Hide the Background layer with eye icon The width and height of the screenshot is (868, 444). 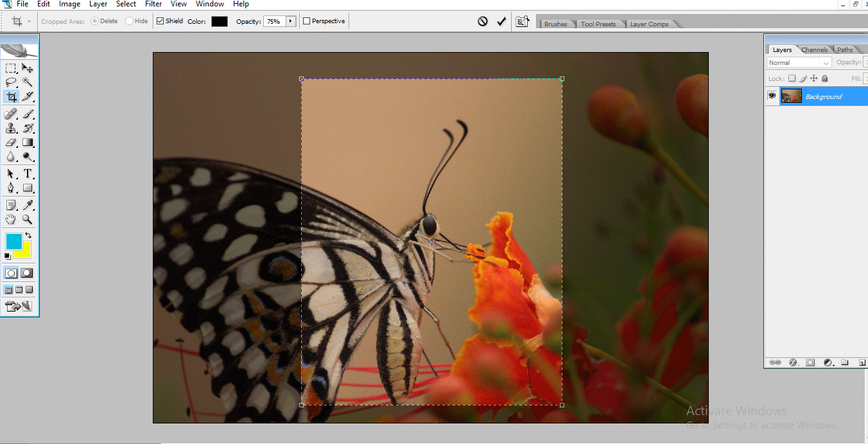[772, 96]
